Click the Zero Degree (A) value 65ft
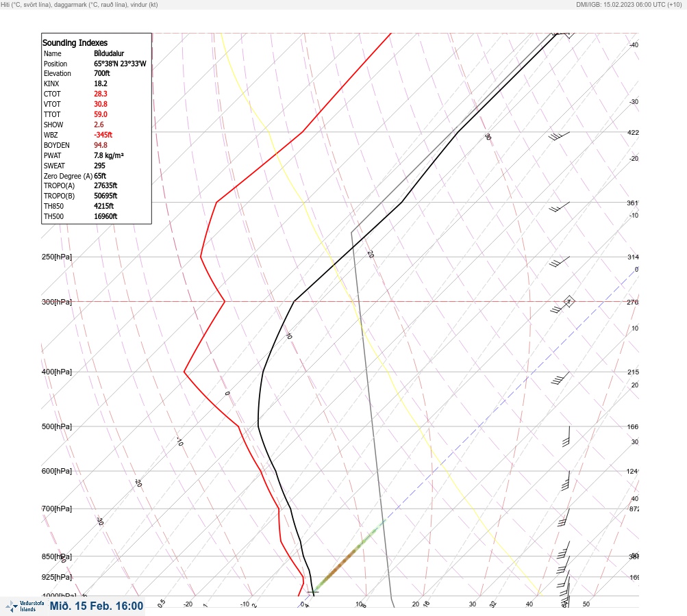 click(x=100, y=176)
